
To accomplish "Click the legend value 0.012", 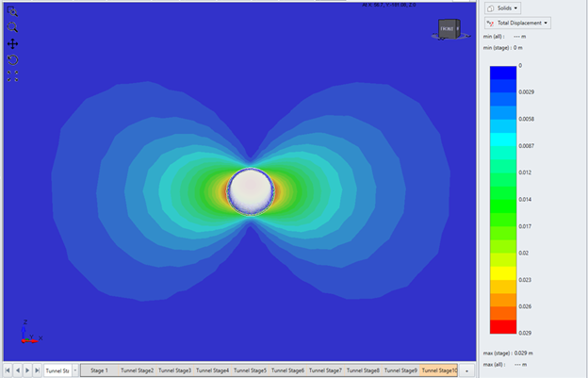I will tap(525, 173).
